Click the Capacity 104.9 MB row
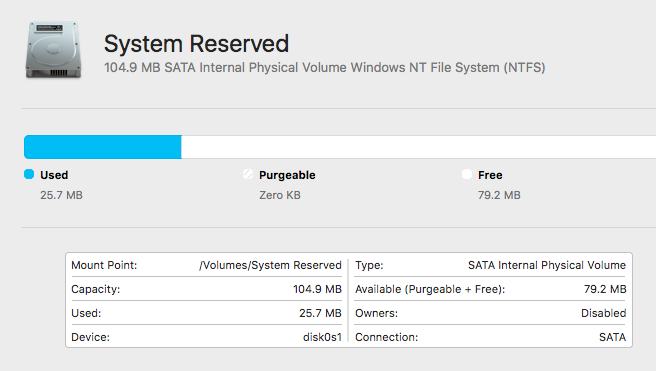 206,289
